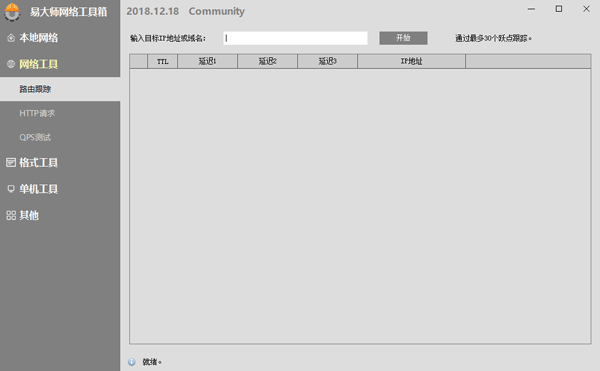Click the 输入目标IP地址或域名 label
Viewport: 600px width, 371px height.
[x=168, y=38]
